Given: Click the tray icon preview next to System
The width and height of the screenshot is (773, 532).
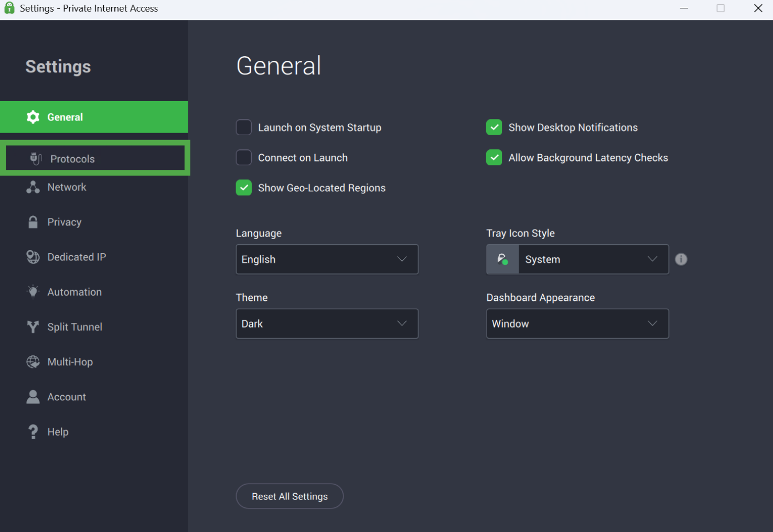Looking at the screenshot, I should (x=503, y=259).
